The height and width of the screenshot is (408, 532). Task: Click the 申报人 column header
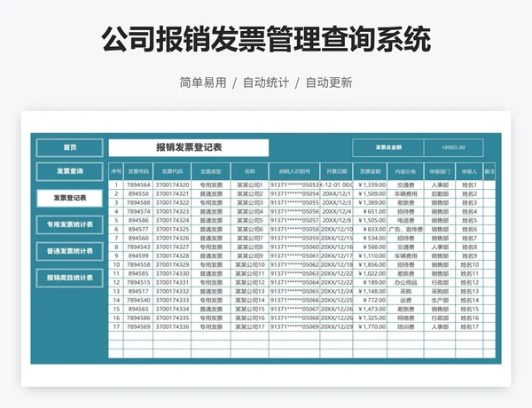470,172
